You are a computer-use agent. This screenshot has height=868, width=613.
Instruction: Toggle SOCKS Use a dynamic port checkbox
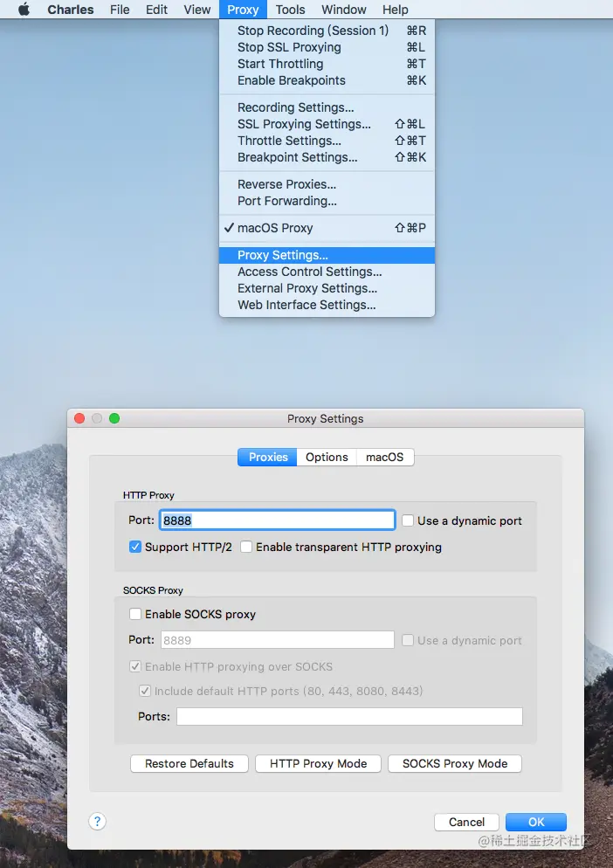click(408, 640)
